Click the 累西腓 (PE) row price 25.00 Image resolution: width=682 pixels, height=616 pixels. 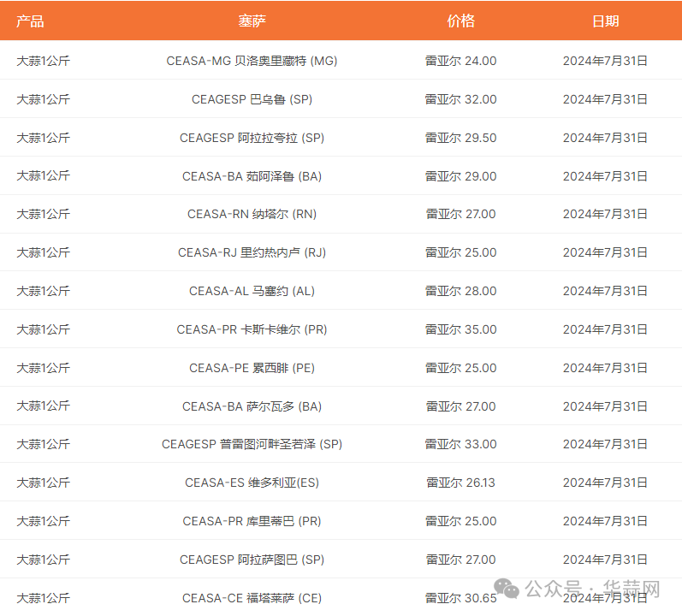tap(460, 368)
